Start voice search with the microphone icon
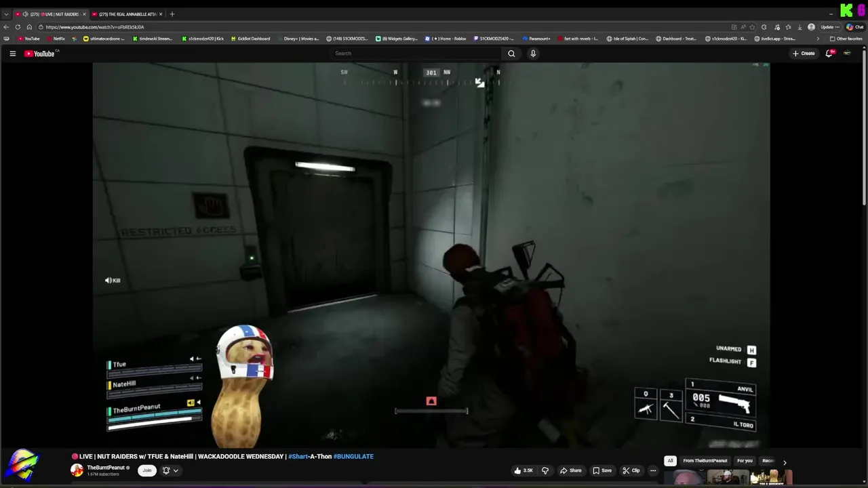 (533, 54)
